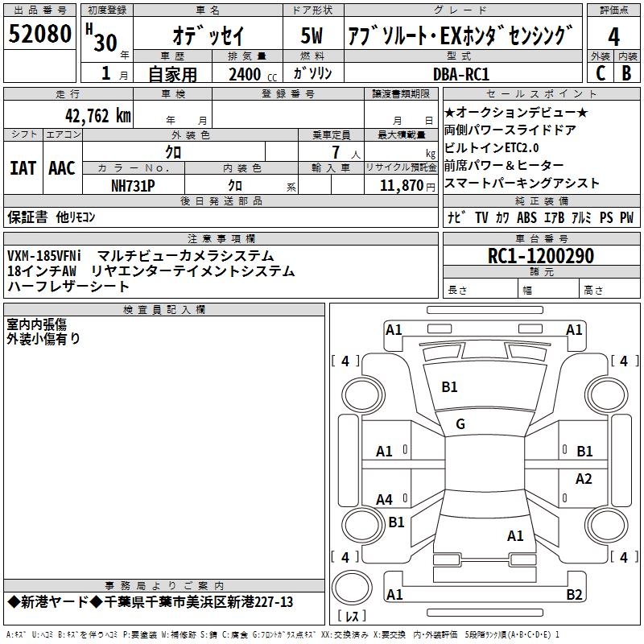Select the sales point ★オークションデビュー★

click(516, 112)
